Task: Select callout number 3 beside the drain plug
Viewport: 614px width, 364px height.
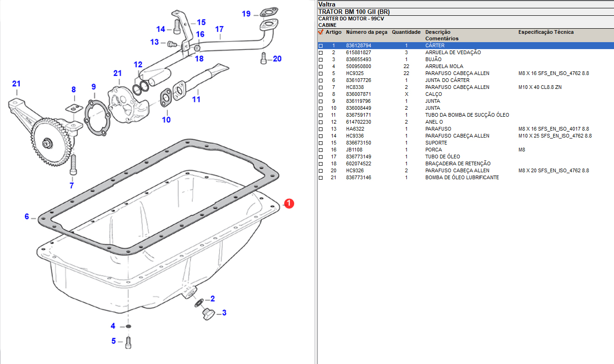Action: (x=224, y=313)
